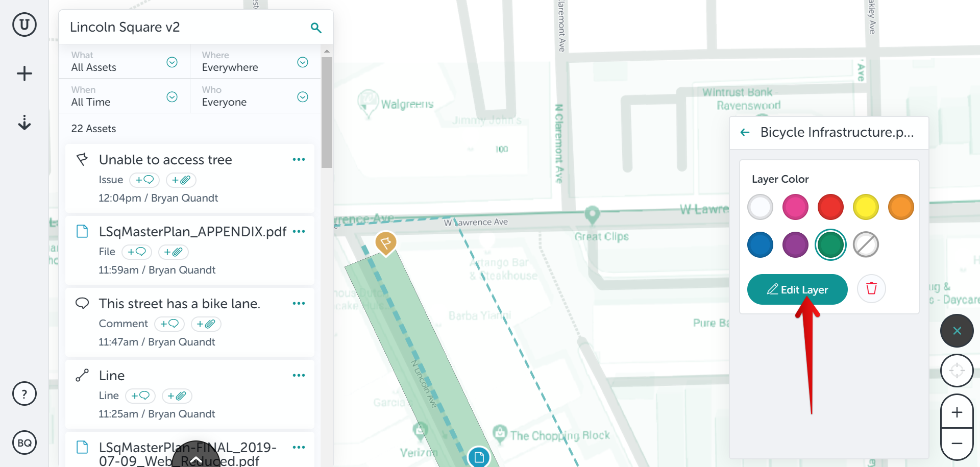Open the Unable to access tree asset

click(x=165, y=160)
